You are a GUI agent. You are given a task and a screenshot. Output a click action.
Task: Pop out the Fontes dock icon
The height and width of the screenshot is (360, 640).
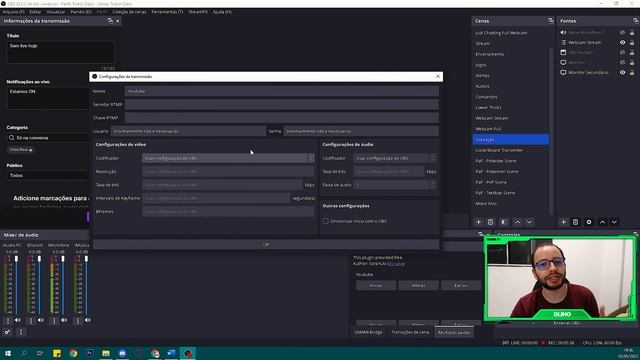636,20
